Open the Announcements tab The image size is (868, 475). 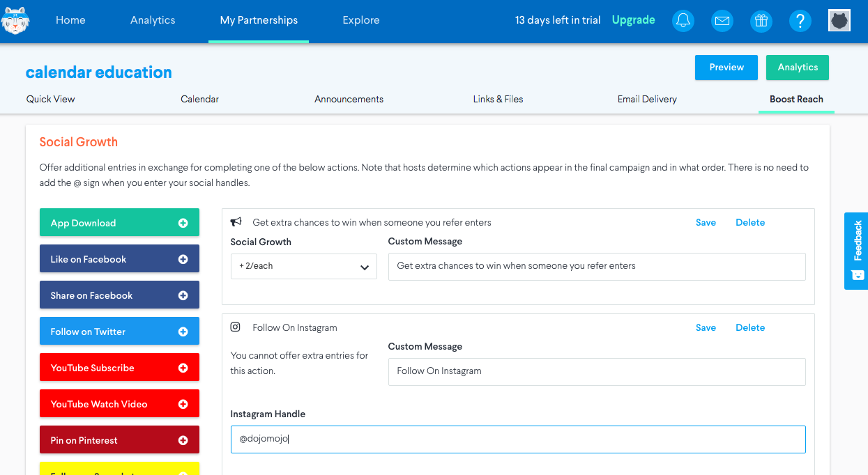click(349, 99)
